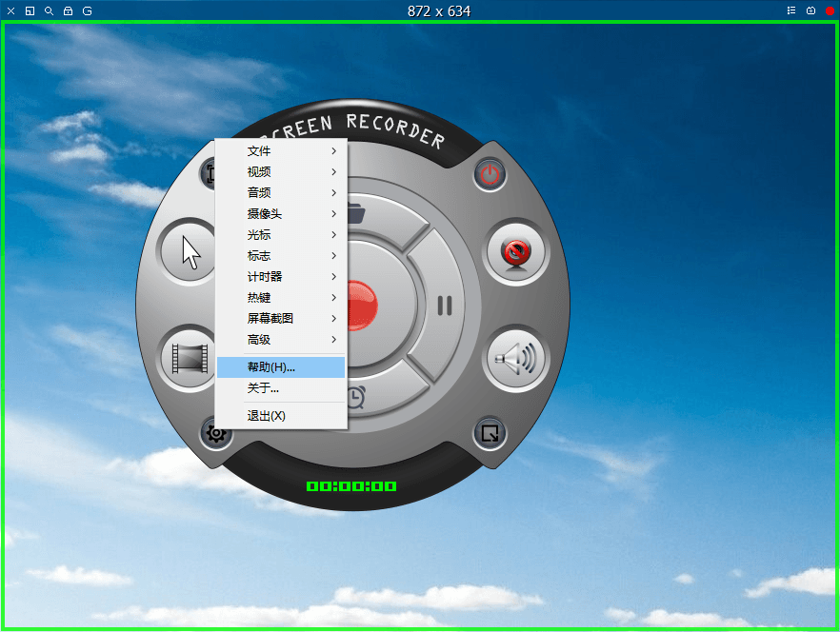This screenshot has height=632, width=840.
Task: Unmute the webcam microphone toggle
Action: [x=516, y=252]
